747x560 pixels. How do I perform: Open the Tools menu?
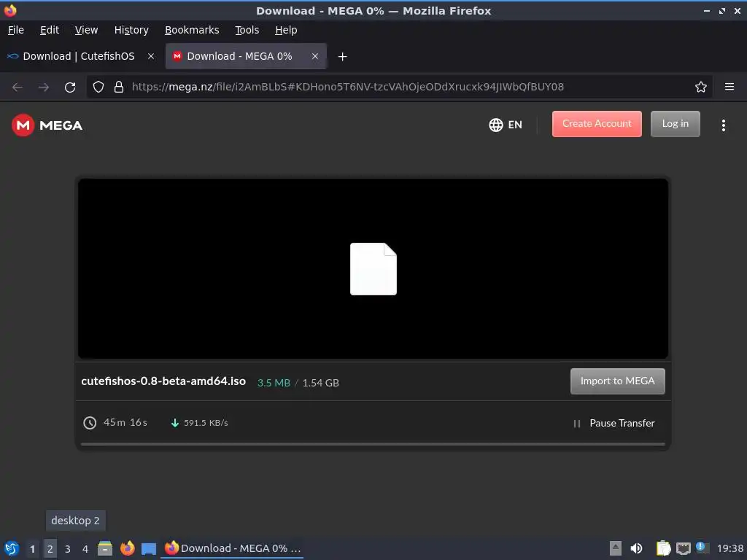247,30
